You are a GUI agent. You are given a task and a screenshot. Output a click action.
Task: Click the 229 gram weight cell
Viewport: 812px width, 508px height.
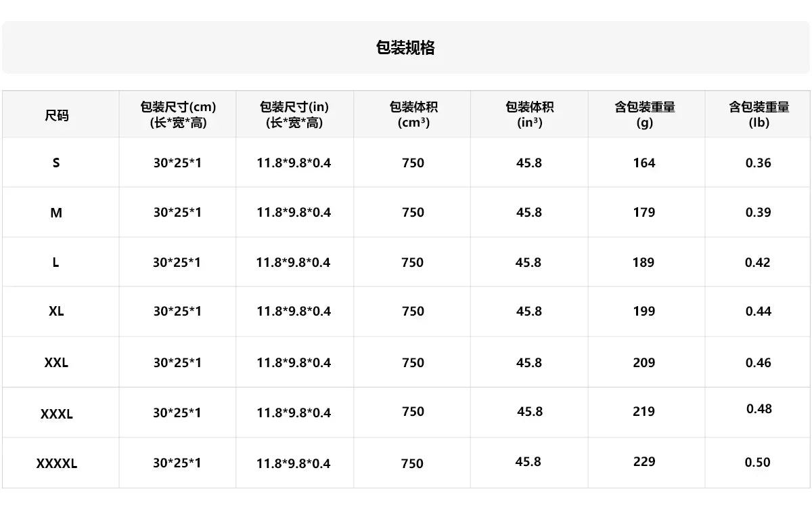(x=644, y=461)
